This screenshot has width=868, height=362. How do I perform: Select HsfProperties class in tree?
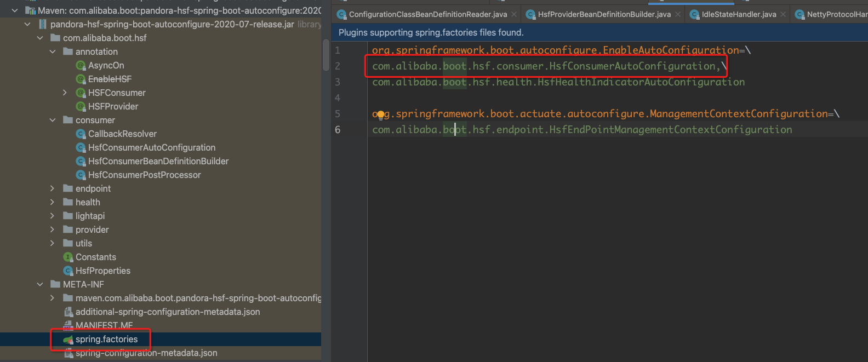[x=102, y=271]
